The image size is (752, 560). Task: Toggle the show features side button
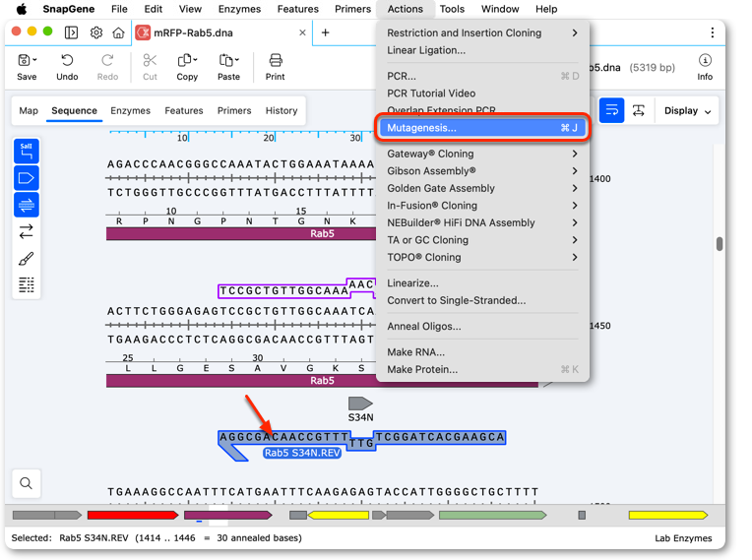pos(27,178)
